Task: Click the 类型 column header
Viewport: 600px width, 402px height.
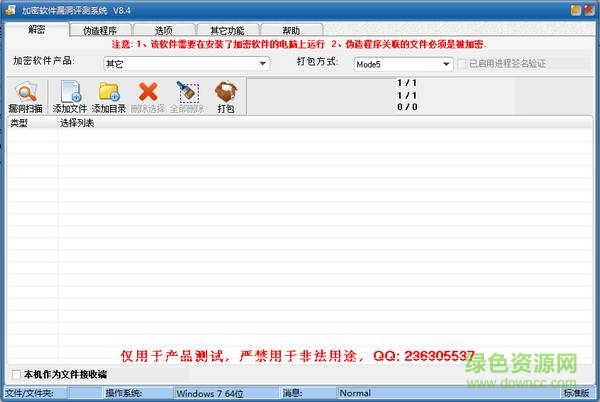Action: pos(20,124)
